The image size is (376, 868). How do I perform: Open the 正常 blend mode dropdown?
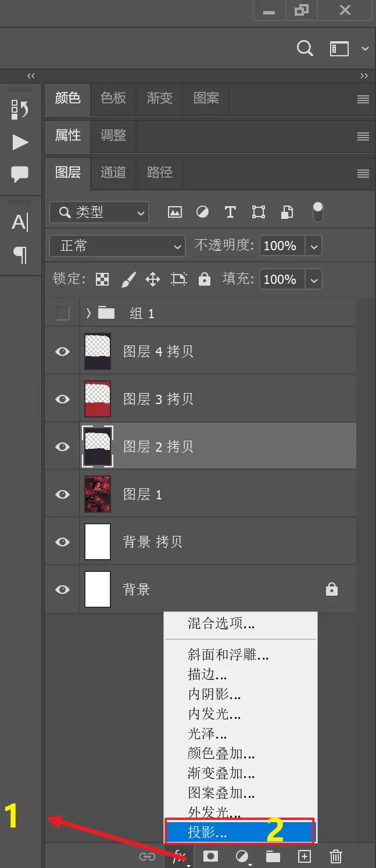pos(117,246)
